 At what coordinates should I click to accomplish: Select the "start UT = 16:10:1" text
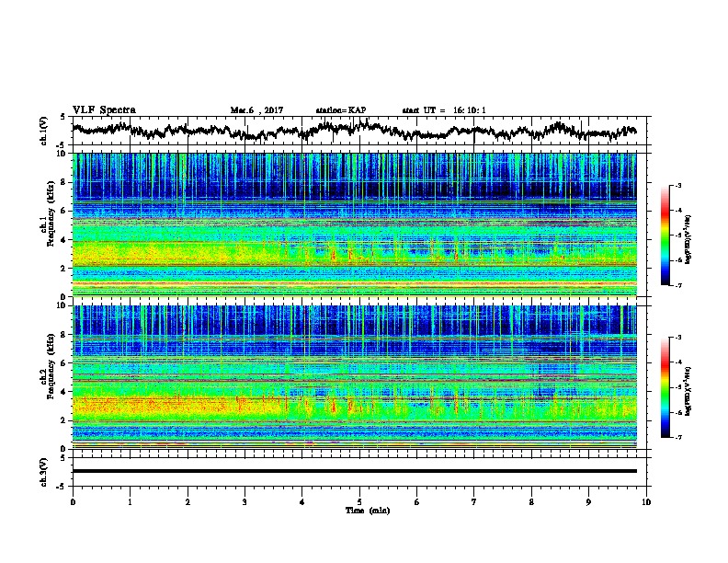click(x=444, y=110)
